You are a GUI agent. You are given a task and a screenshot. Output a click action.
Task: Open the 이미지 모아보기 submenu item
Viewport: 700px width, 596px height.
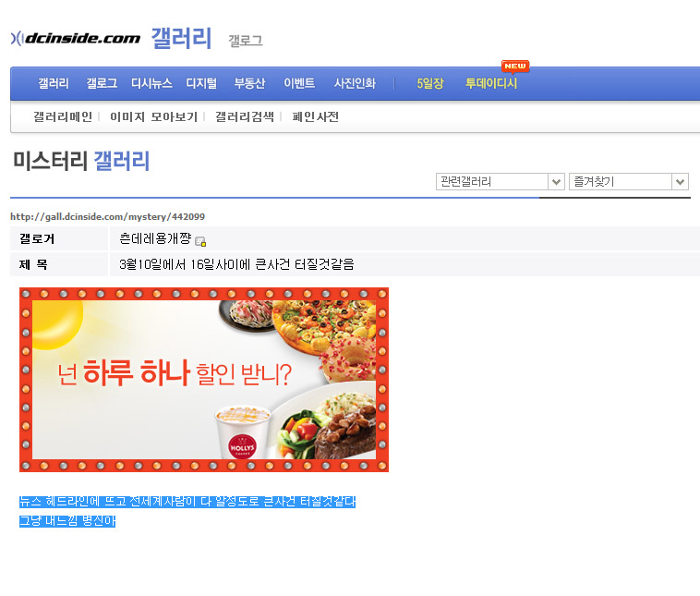point(154,117)
